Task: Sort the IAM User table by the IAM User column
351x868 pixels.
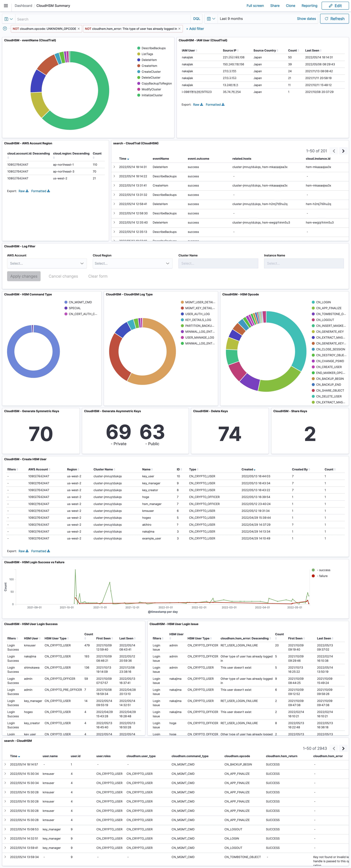Action: [189, 51]
